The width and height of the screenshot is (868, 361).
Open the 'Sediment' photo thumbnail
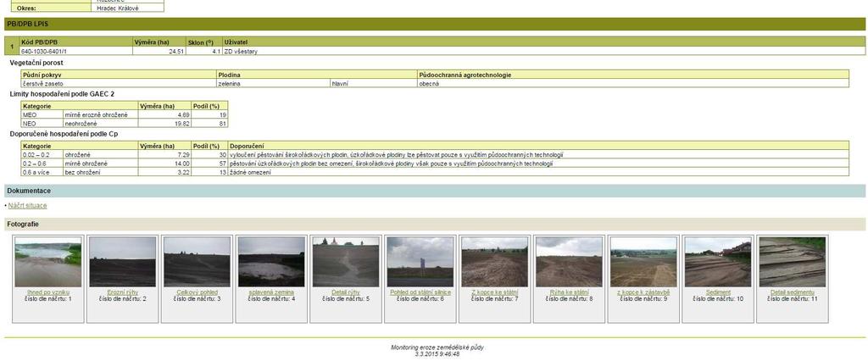point(718,262)
